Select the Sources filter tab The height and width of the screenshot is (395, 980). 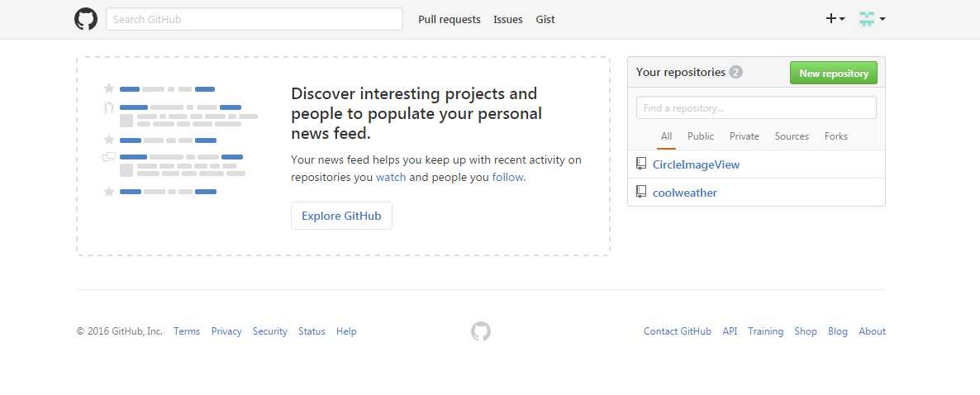click(x=792, y=136)
